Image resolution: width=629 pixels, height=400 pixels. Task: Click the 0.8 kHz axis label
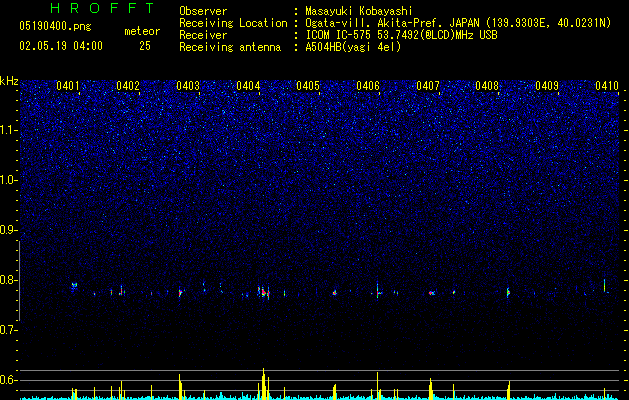click(9, 280)
